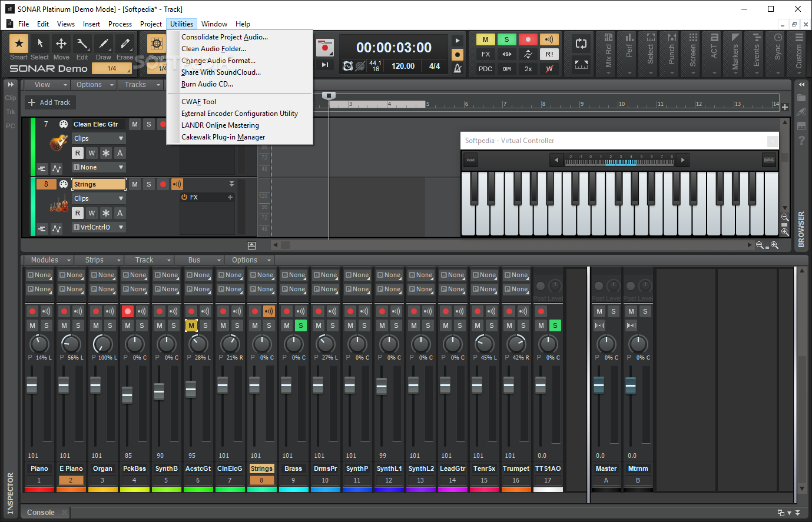Toggle the metronome icon
Viewport: 812px width, 522px height.
pyautogui.click(x=458, y=68)
